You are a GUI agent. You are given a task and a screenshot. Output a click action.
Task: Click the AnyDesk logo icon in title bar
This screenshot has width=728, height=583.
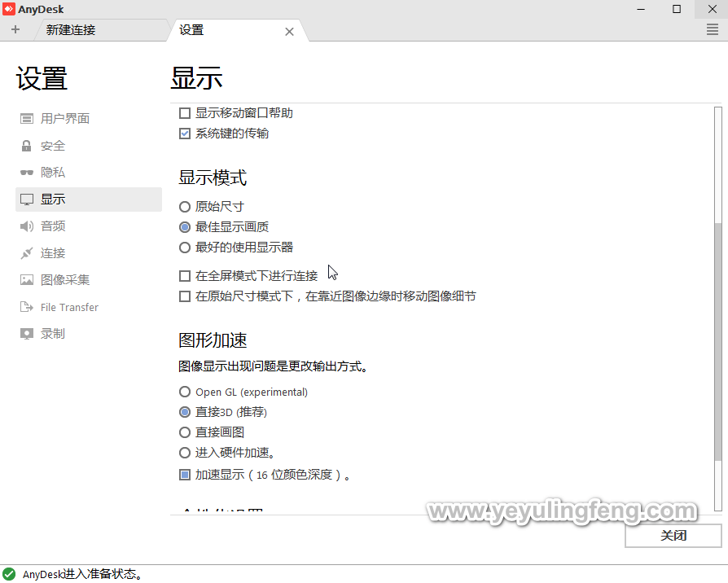click(x=9, y=9)
